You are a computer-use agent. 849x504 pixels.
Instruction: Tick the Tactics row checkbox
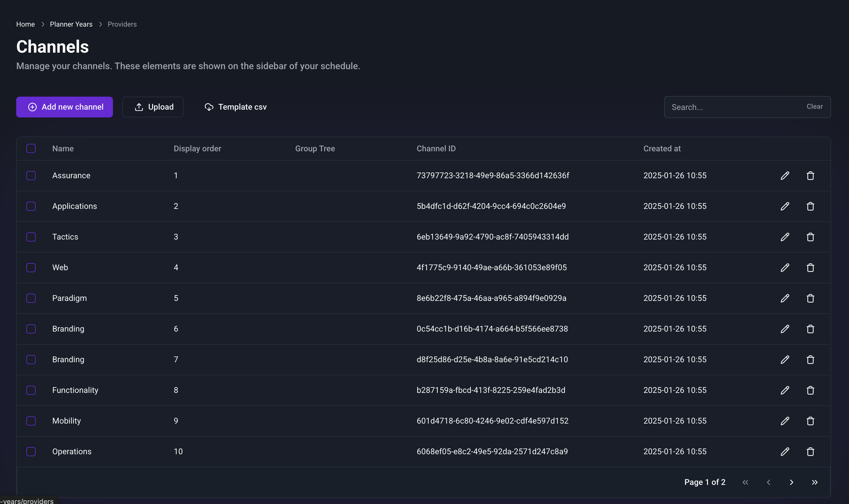click(31, 237)
